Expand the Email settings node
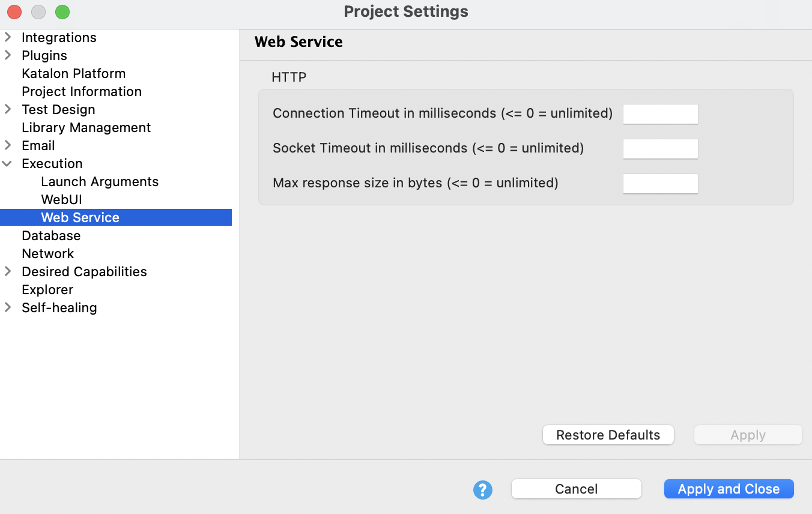The height and width of the screenshot is (514, 812). click(x=8, y=145)
